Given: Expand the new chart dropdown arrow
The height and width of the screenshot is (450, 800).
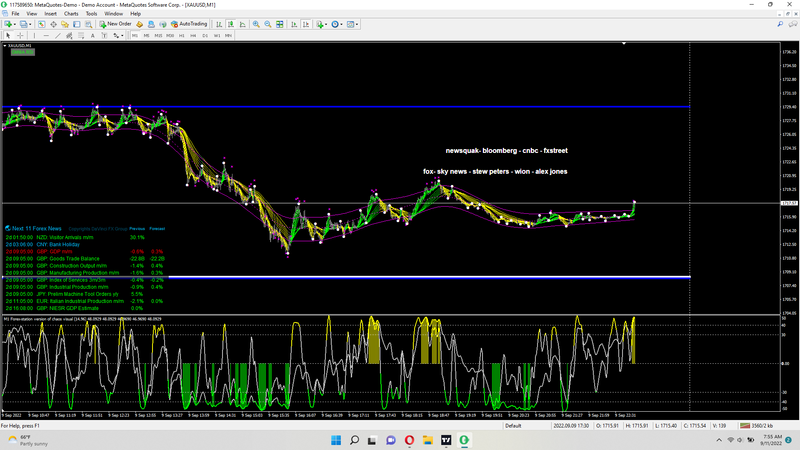Looking at the screenshot, I should [15, 23].
